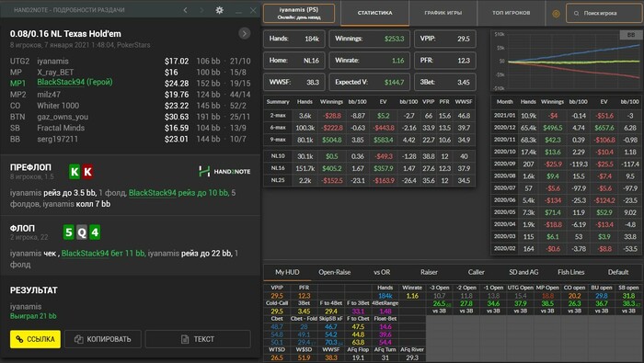Click player serg197211 in the seat list
644x363 pixels.
point(57,139)
